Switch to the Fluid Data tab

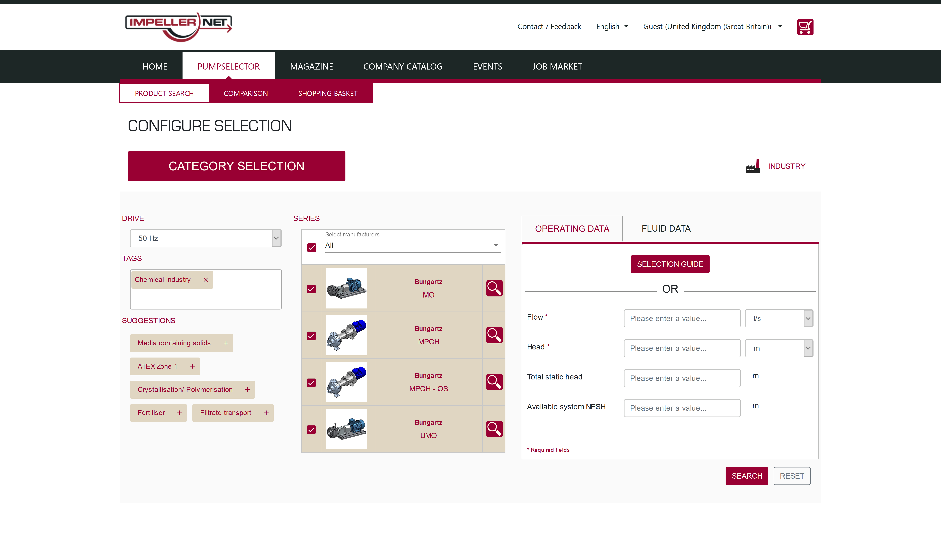point(666,229)
